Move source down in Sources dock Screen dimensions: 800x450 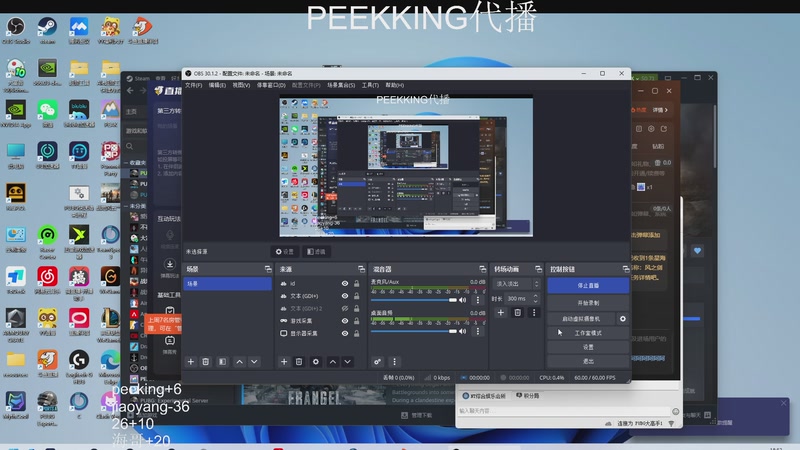347,362
